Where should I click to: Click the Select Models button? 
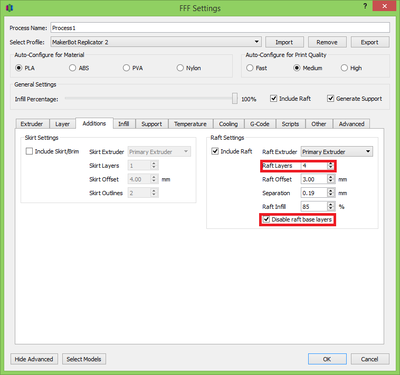pyautogui.click(x=84, y=359)
